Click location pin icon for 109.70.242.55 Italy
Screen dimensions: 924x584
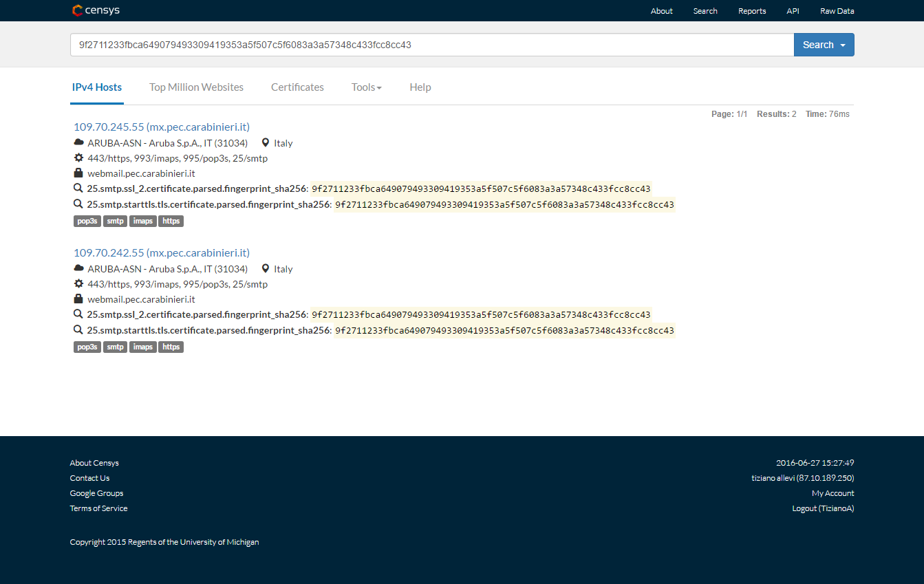[266, 269]
